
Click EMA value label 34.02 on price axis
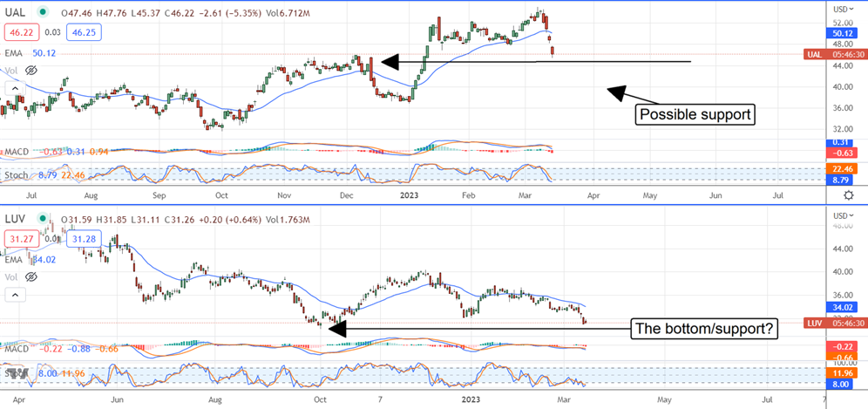pyautogui.click(x=841, y=306)
